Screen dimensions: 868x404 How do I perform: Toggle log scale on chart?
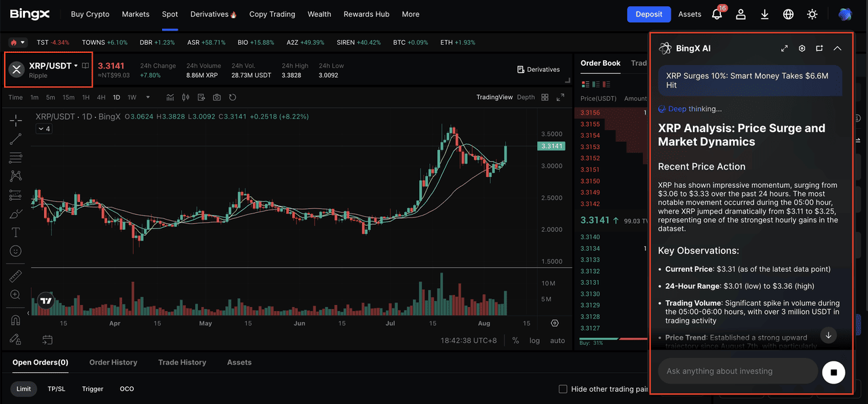535,340
